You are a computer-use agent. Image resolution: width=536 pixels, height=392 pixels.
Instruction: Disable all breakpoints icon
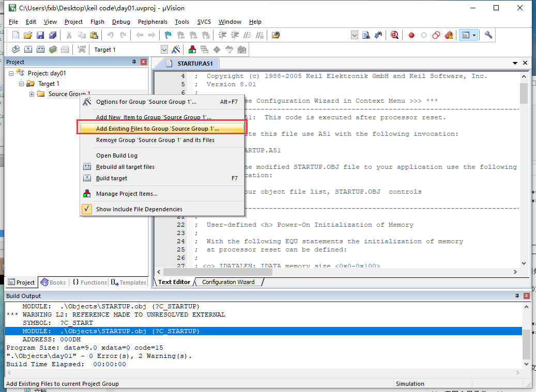[x=436, y=35]
